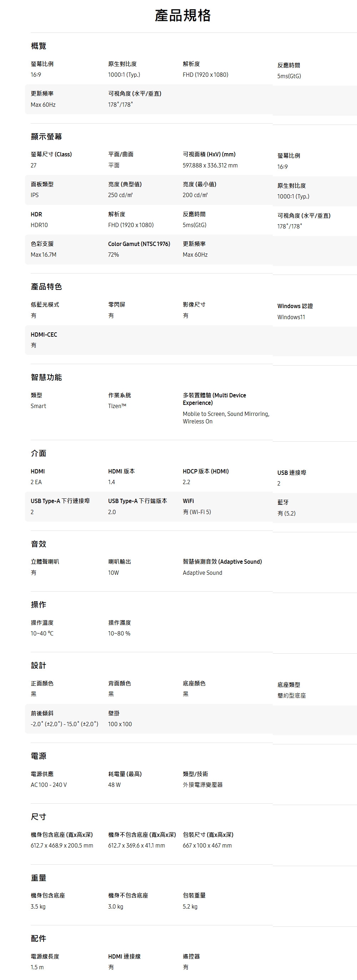Select the 外接電源變壓器 power type value
Viewport: 357px width, 980px height.
202,784
